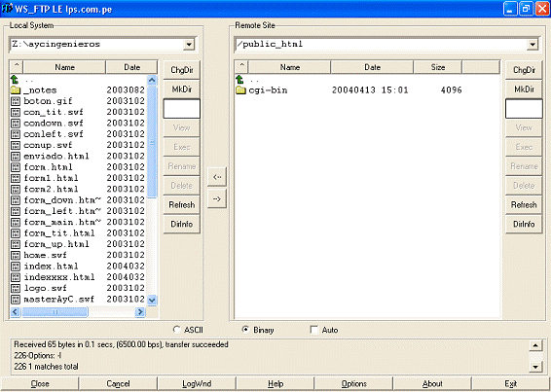Image resolution: width=551 pixels, height=392 pixels.
Task: Click the file icon for form_tit.html
Action: click(x=16, y=233)
